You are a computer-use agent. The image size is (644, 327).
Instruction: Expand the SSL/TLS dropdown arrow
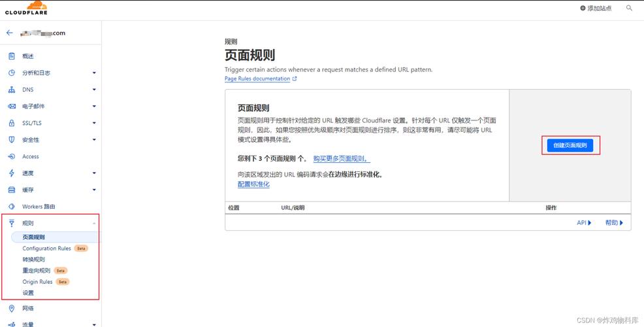pyautogui.click(x=94, y=123)
